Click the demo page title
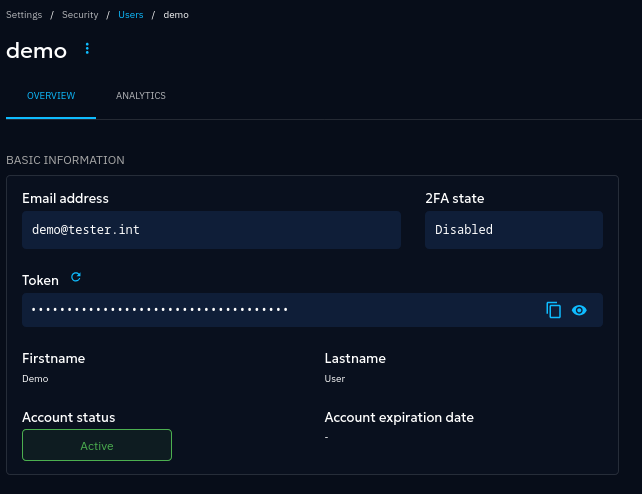This screenshot has height=494, width=642. pos(36,51)
